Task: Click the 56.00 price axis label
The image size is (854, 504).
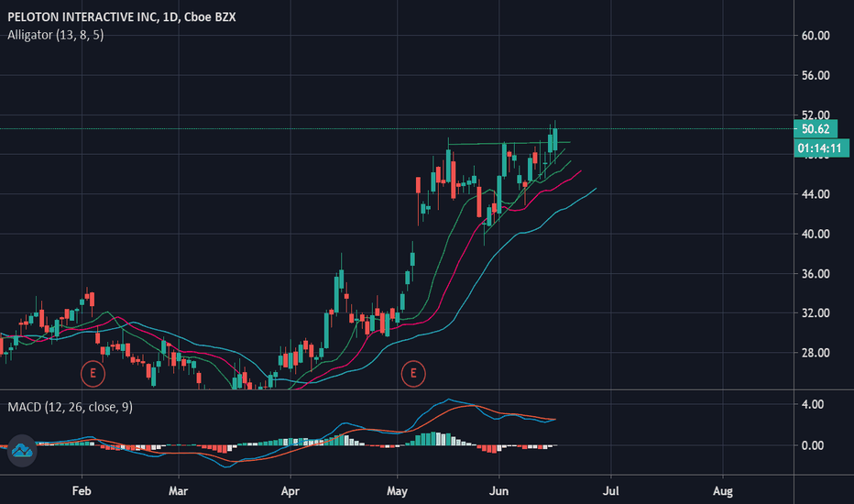Action: (816, 75)
